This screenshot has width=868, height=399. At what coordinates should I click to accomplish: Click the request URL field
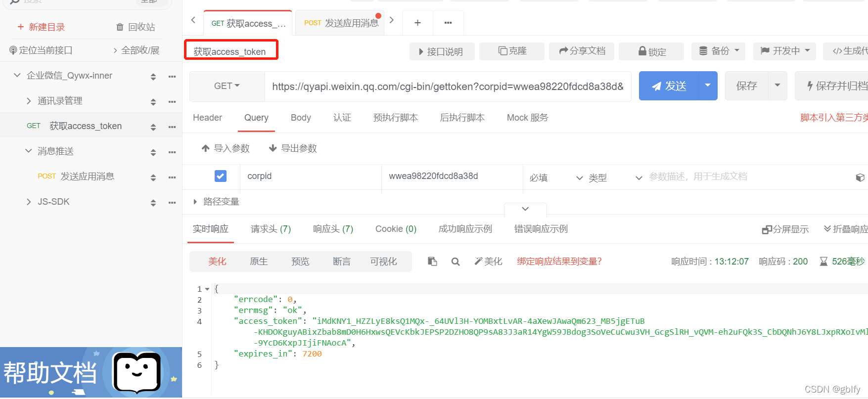[448, 87]
